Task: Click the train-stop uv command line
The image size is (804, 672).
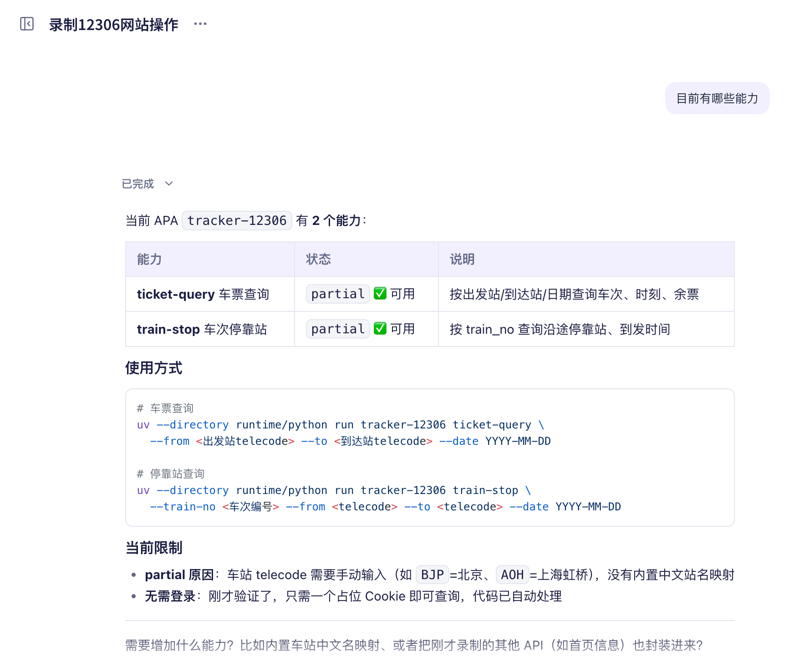Action: (x=334, y=490)
